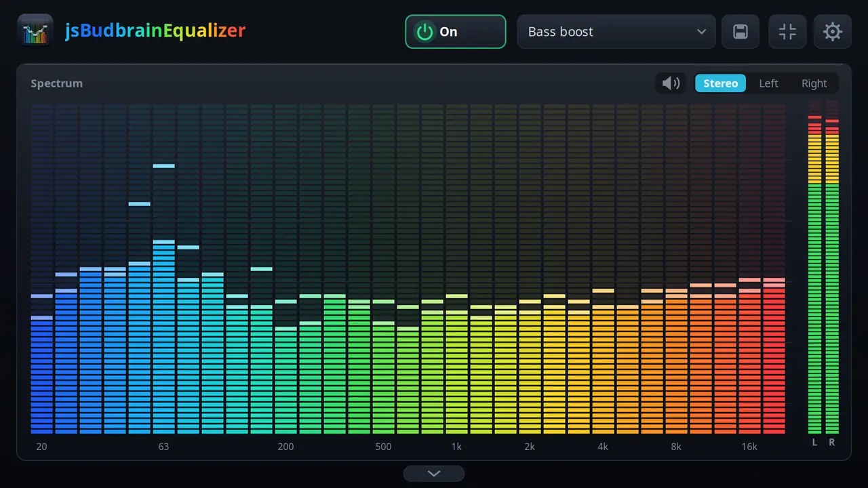Click the L level meter bar

(814, 267)
